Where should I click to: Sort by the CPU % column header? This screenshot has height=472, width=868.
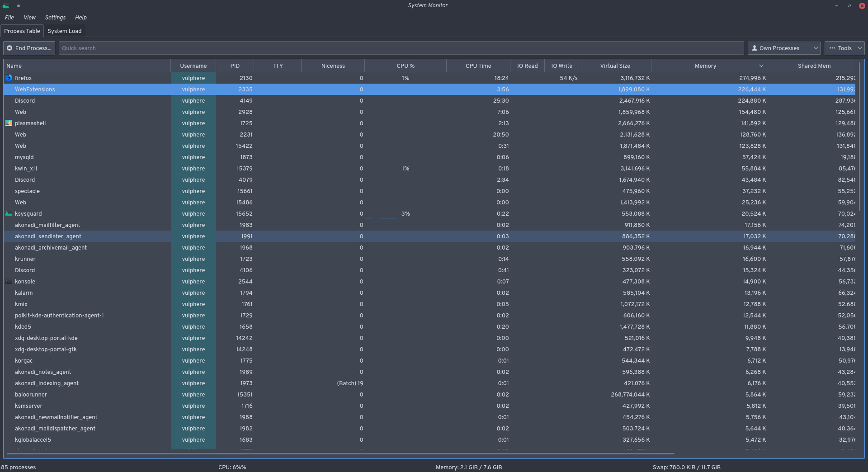pyautogui.click(x=406, y=66)
